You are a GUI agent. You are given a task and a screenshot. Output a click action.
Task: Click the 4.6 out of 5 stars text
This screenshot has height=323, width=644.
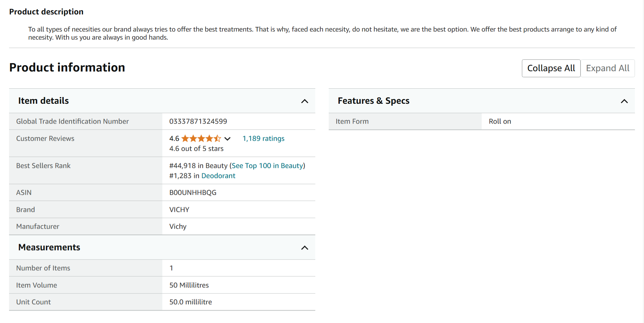[x=196, y=148]
